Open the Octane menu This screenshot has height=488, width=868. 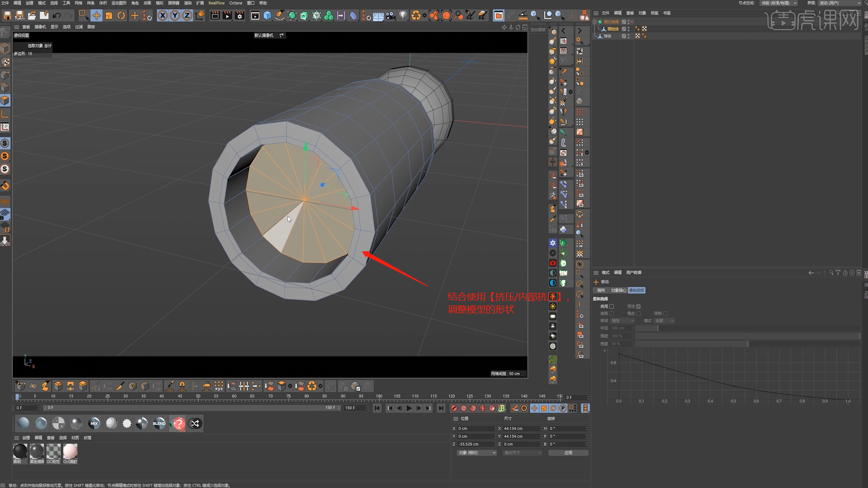(236, 3)
